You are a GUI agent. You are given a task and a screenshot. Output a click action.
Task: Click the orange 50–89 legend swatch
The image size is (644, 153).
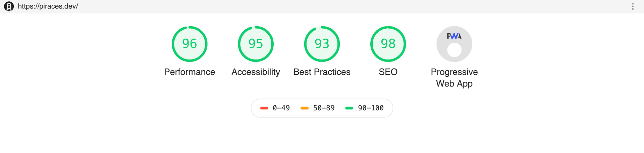pos(305,108)
